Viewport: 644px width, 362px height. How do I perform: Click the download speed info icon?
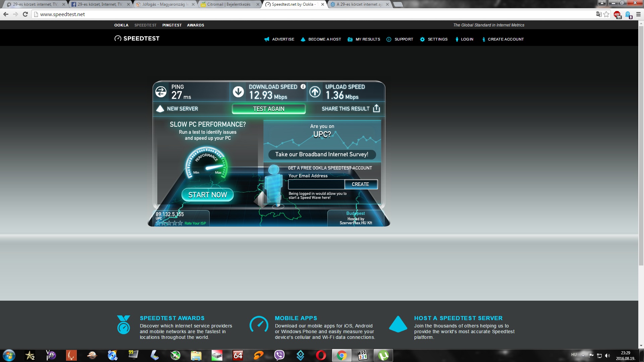[x=303, y=86]
